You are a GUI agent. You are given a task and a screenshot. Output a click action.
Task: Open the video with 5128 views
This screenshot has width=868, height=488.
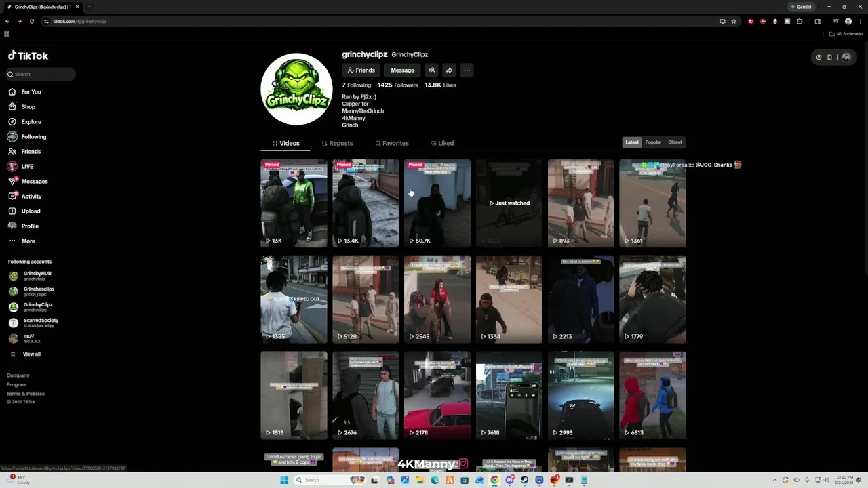click(366, 300)
